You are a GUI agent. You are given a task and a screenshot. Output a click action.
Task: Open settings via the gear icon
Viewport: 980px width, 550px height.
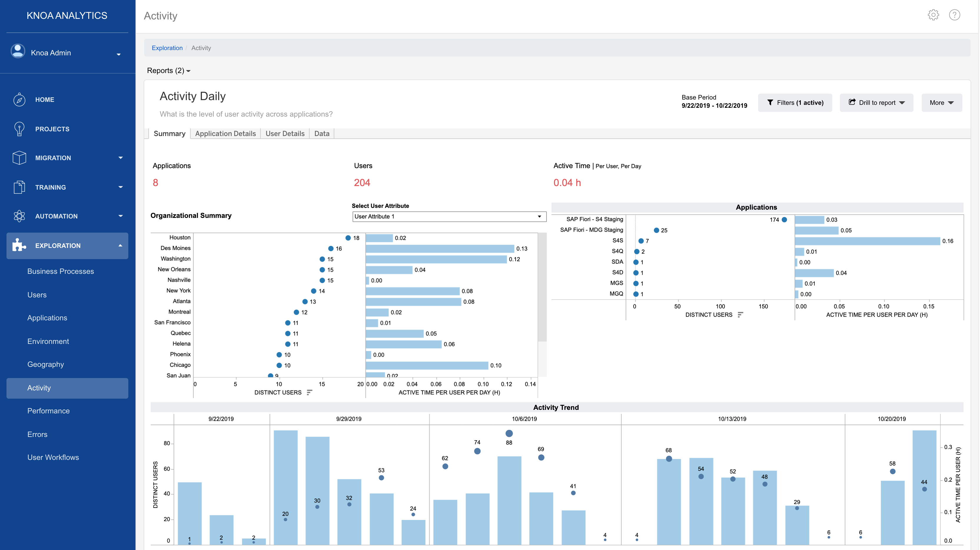click(x=933, y=15)
